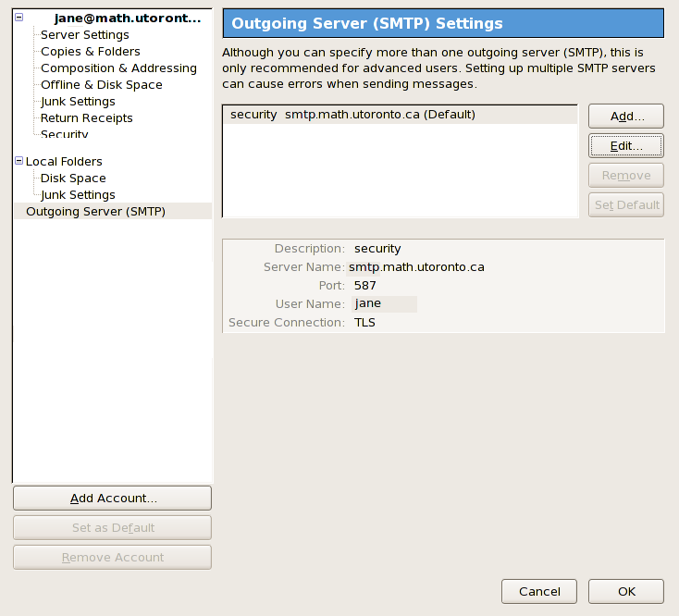Image resolution: width=679 pixels, height=616 pixels.
Task: Select Outgoing Server (SMTP) in sidebar
Action: (x=95, y=211)
